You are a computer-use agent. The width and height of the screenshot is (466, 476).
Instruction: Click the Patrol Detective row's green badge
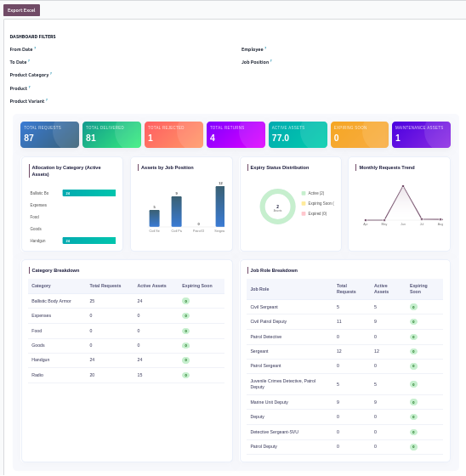(x=413, y=337)
